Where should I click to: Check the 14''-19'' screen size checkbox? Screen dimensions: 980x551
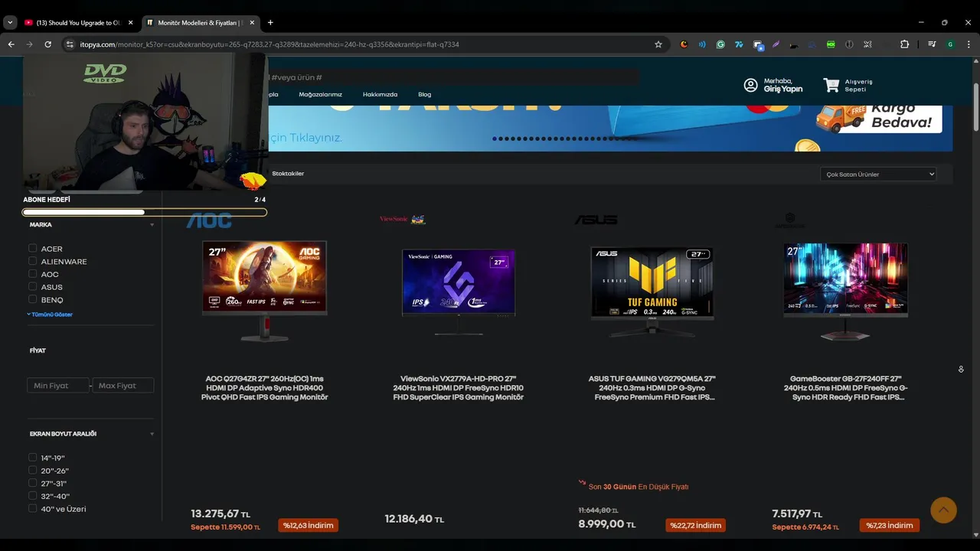pyautogui.click(x=33, y=458)
